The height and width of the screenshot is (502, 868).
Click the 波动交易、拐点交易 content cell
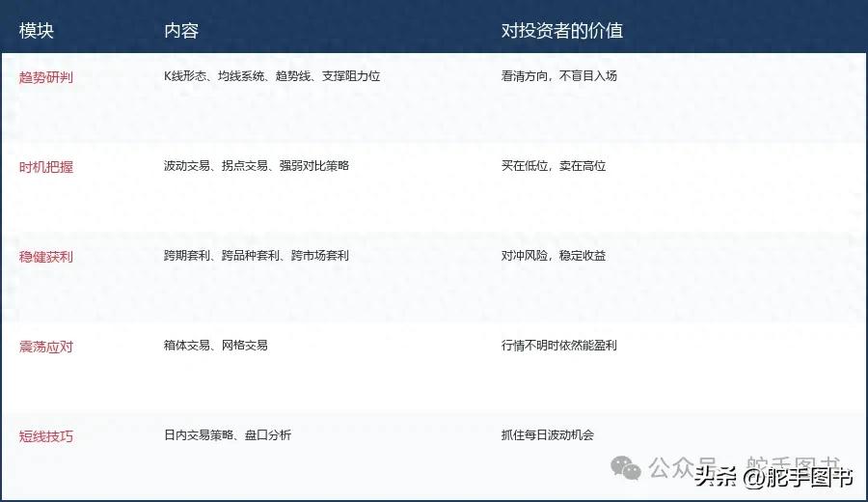[x=257, y=166]
